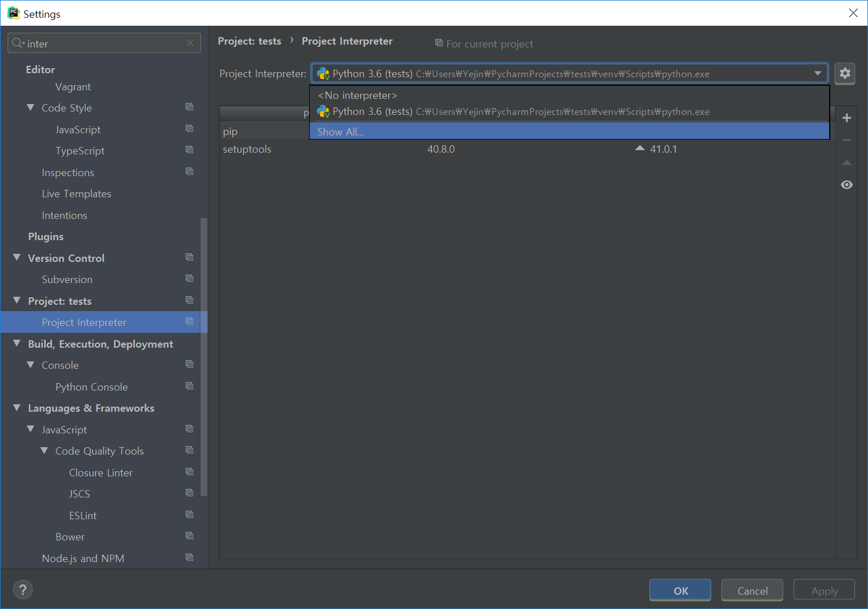Screen dimensions: 868x609
Task: Click project-level icon beside Version Control
Action: click(x=189, y=257)
